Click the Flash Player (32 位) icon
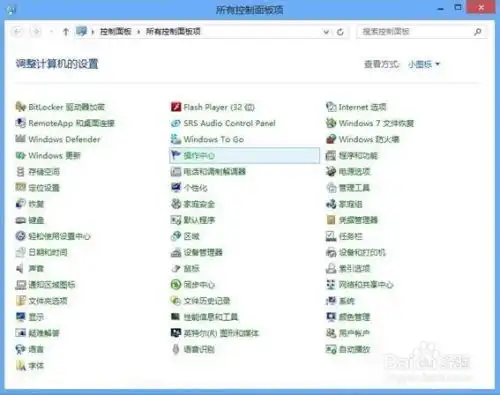The height and width of the screenshot is (395, 500). click(176, 107)
